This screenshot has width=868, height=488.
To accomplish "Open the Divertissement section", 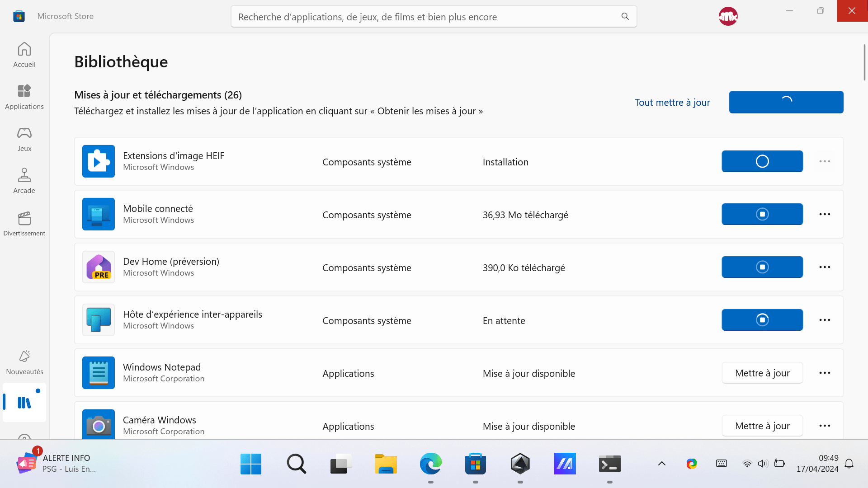I will [24, 224].
